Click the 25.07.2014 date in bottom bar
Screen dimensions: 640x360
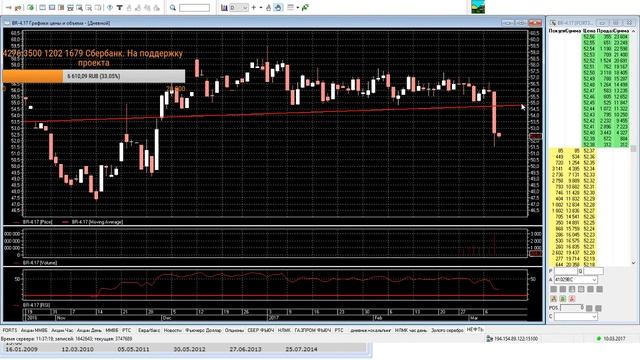click(301, 349)
